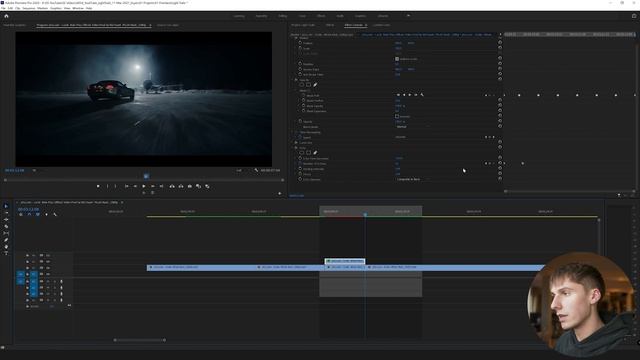Select free draw bezier pen under Echo effect
Screen dimensions: 640x360
click(315, 153)
